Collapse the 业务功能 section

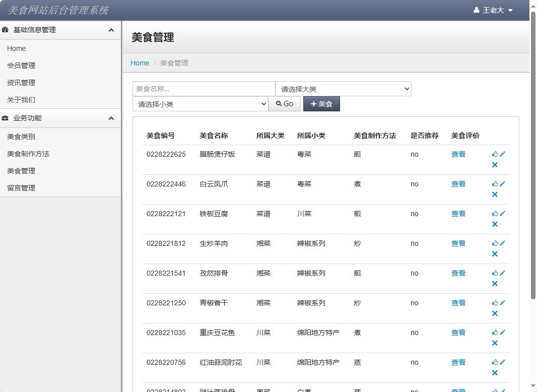(112, 118)
